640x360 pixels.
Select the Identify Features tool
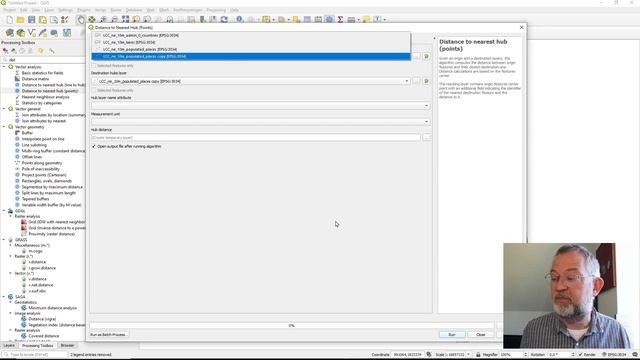coord(240,20)
